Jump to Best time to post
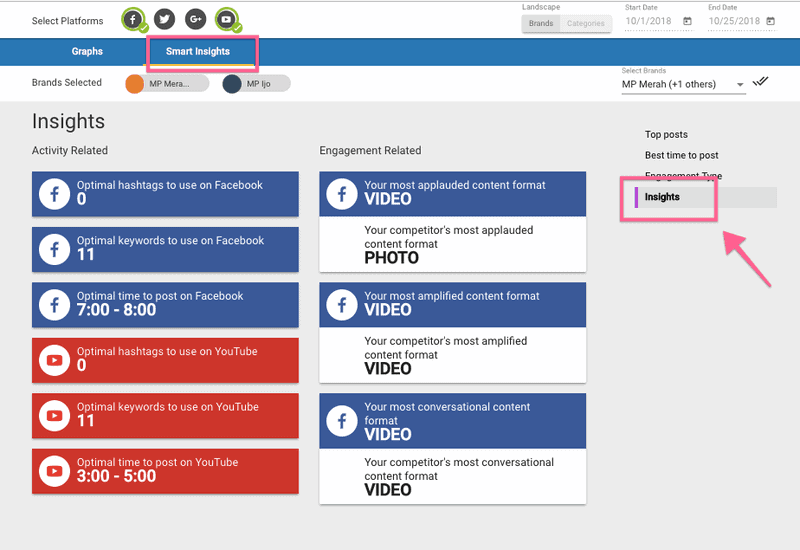Viewport: 800px width, 550px height. [x=681, y=156]
